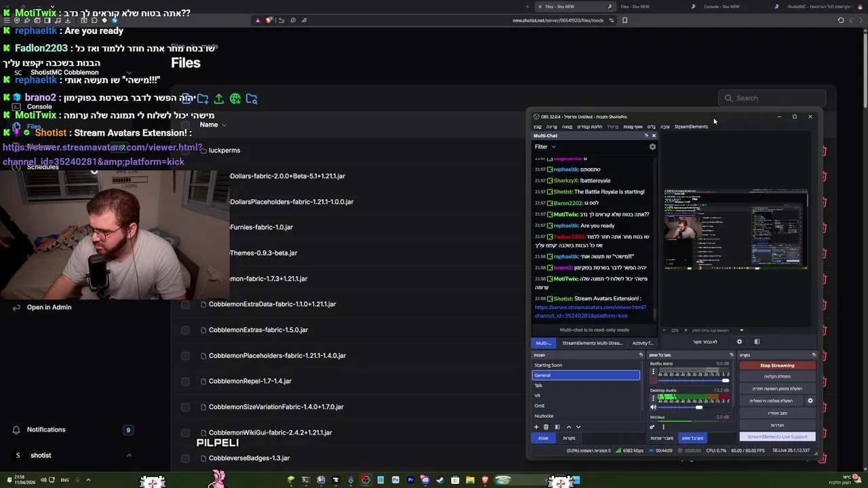Bookmark this page in the address bar

coord(625,20)
